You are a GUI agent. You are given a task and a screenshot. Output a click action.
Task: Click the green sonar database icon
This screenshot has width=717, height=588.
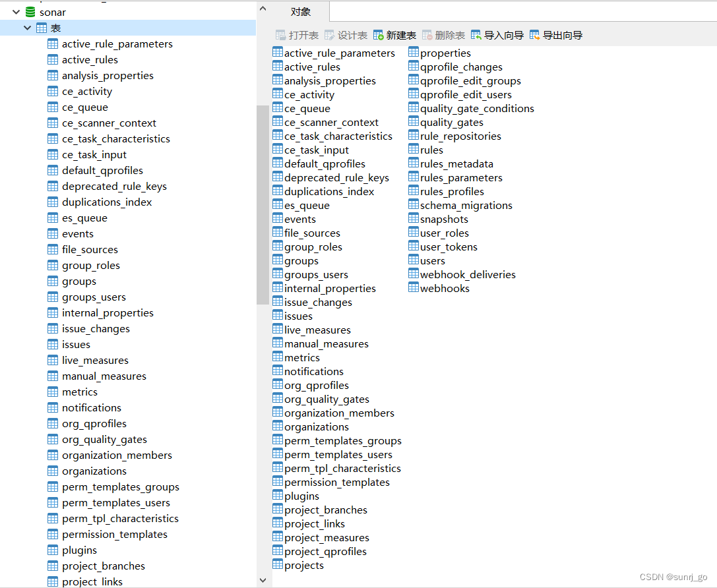pos(30,13)
